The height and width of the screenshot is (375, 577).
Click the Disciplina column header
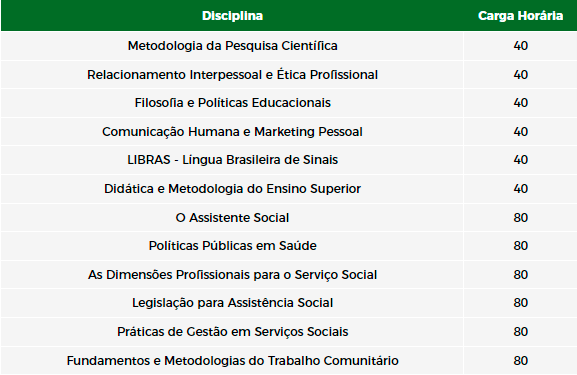click(232, 16)
